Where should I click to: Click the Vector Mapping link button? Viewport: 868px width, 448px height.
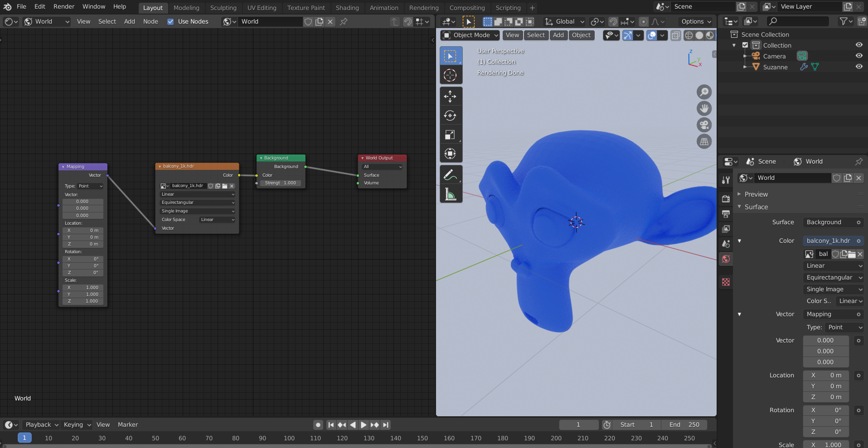click(x=833, y=314)
